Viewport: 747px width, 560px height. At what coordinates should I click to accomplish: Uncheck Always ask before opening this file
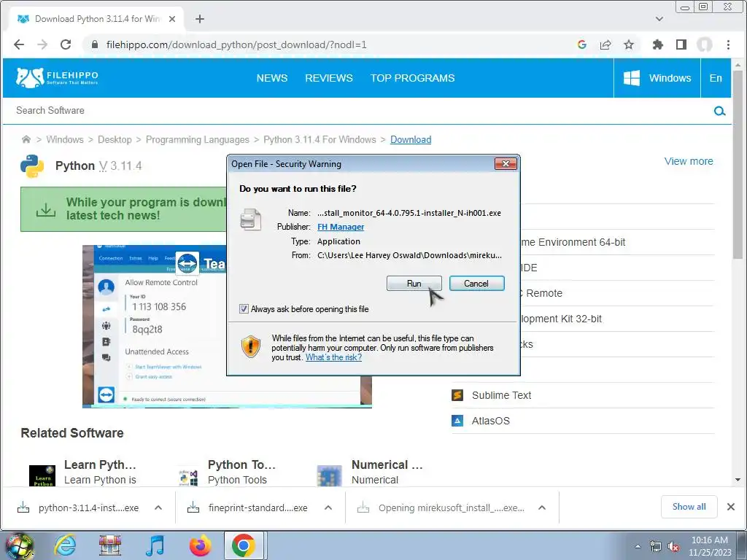244,309
